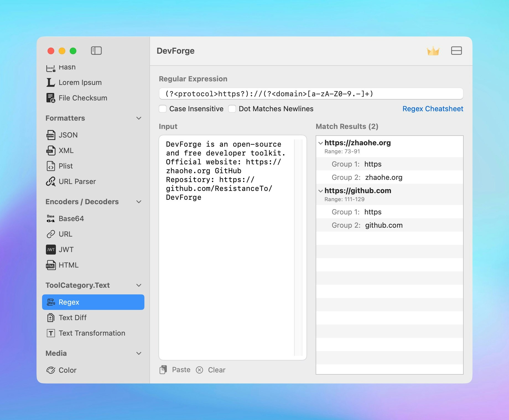Click the Input text area scrollbar
Screen dimensions: 509x420
click(x=298, y=248)
